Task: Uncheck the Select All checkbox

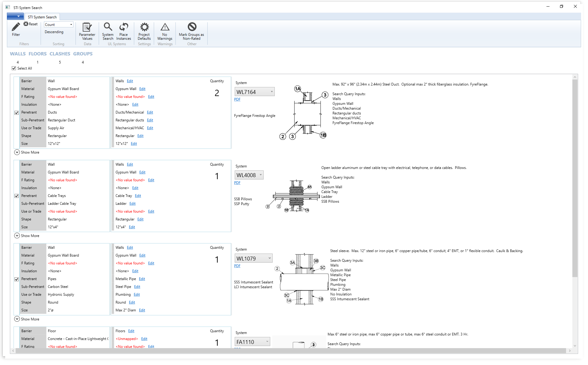Action: [x=14, y=68]
